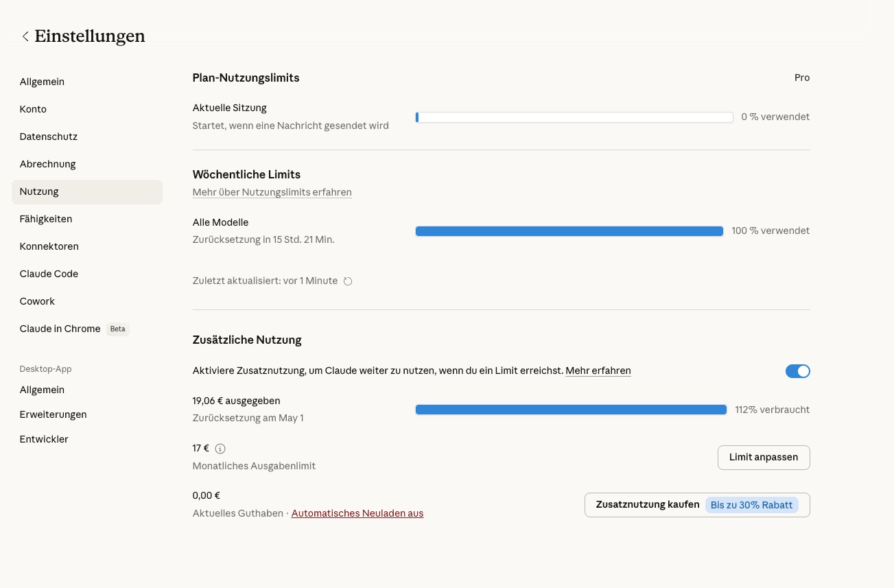Open the Abrechnung section
This screenshot has width=894, height=588.
point(47,164)
